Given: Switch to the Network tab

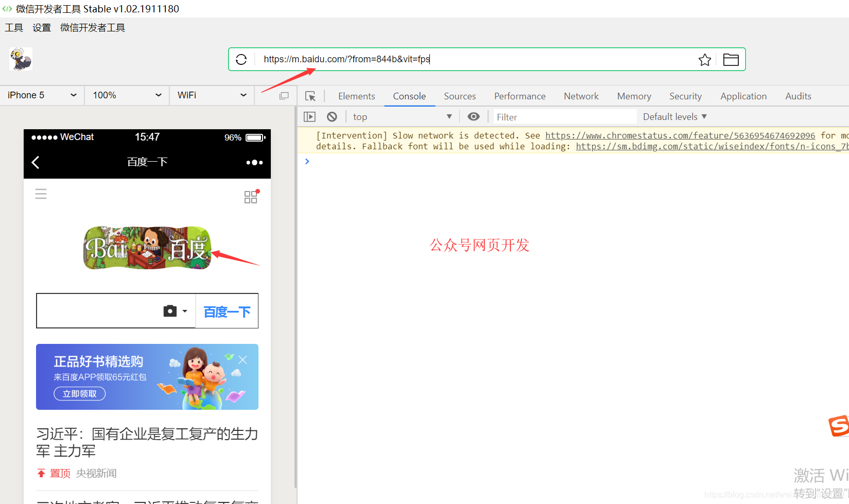Looking at the screenshot, I should pyautogui.click(x=581, y=96).
